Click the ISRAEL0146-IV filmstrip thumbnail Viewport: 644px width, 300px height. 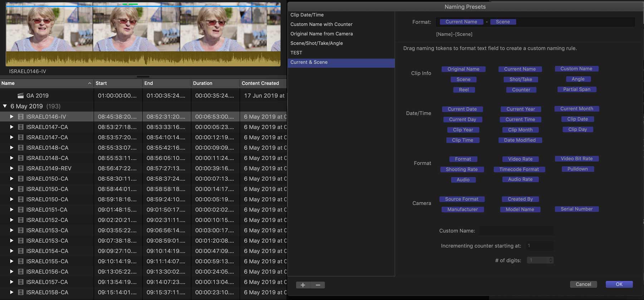coord(143,34)
